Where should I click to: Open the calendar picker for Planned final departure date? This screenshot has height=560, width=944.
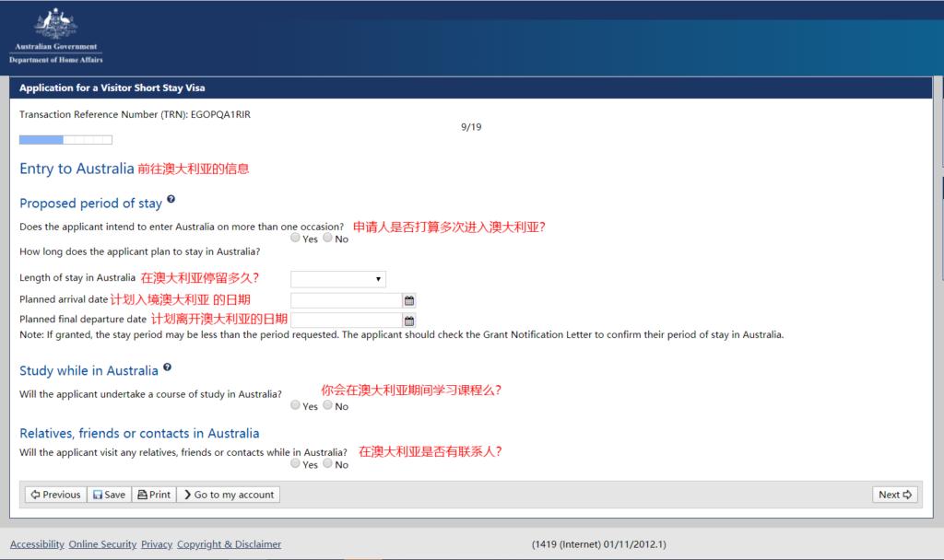[x=407, y=320]
